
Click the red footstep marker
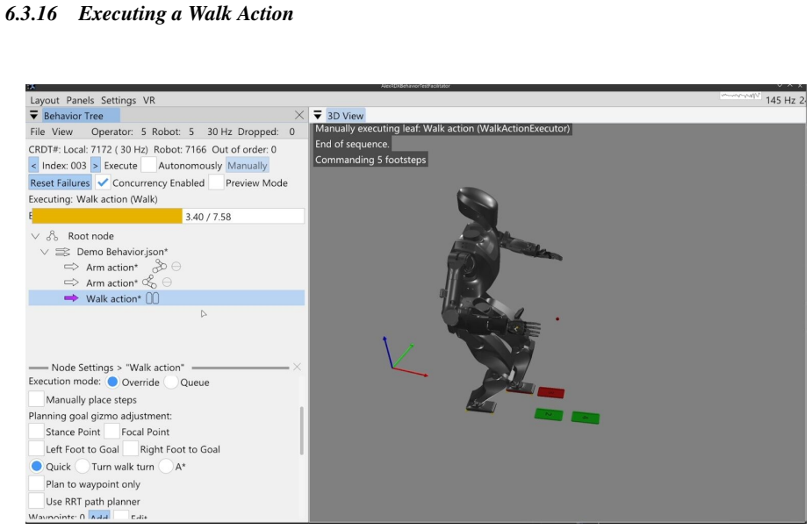click(551, 393)
